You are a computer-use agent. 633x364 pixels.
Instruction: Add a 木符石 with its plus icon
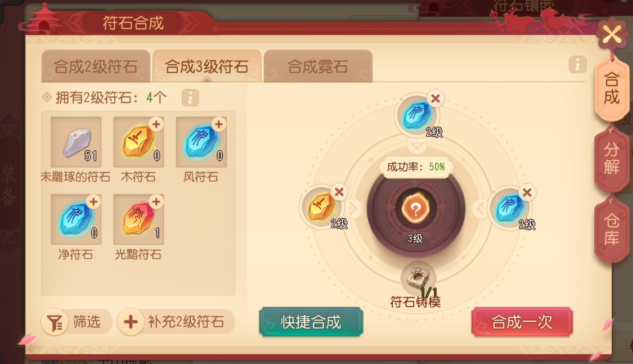coord(156,124)
